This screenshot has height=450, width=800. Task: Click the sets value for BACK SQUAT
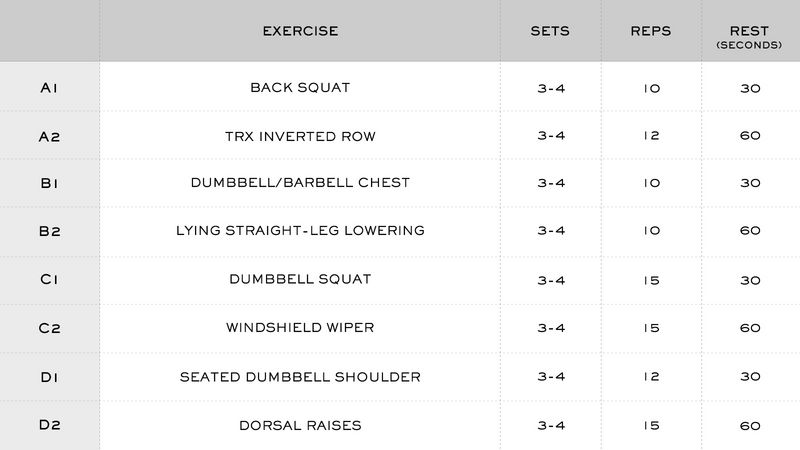(x=551, y=89)
